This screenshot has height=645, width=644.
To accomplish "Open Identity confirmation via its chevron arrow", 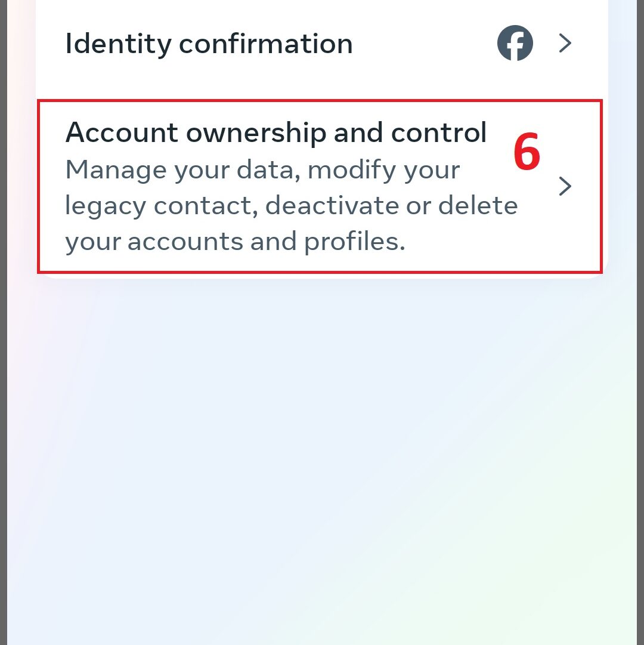I will click(565, 43).
